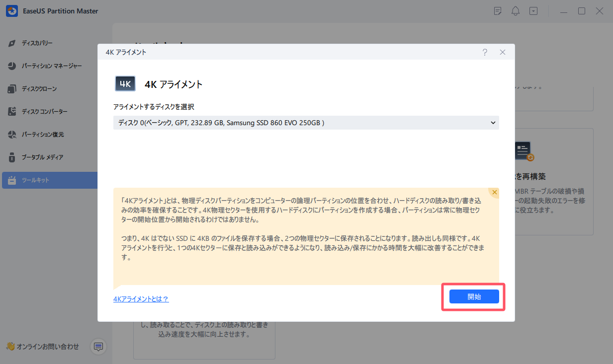Open the chat feedback icon at bottom left

tap(98, 346)
